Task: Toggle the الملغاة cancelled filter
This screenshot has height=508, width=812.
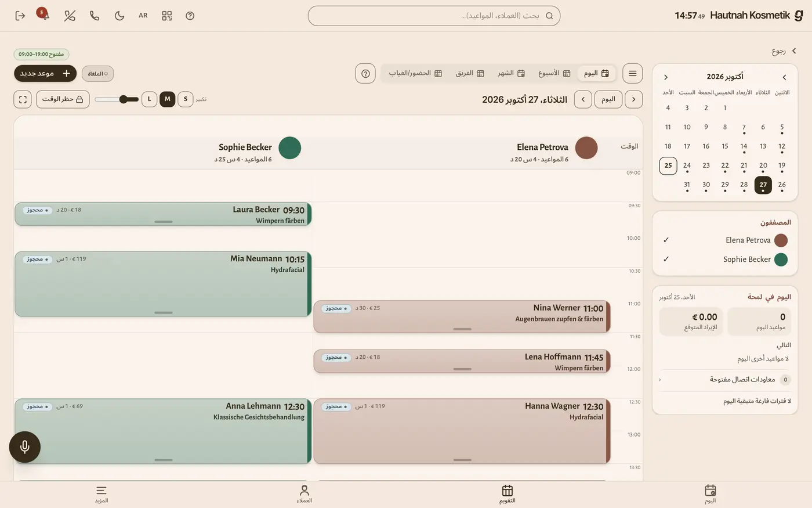Action: (98, 74)
